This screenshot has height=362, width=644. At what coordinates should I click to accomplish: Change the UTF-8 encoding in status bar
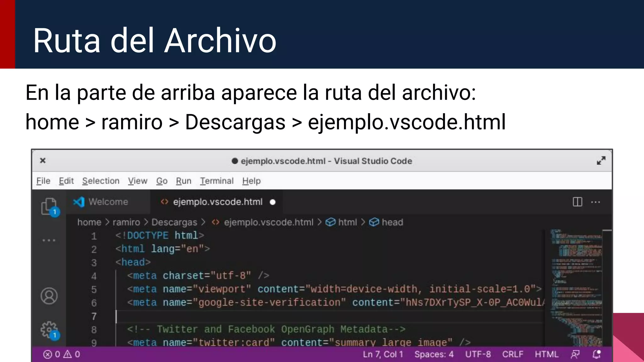coord(478,354)
